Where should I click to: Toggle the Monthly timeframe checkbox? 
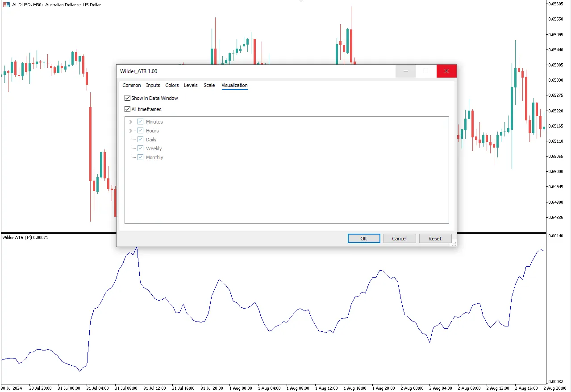pyautogui.click(x=141, y=157)
